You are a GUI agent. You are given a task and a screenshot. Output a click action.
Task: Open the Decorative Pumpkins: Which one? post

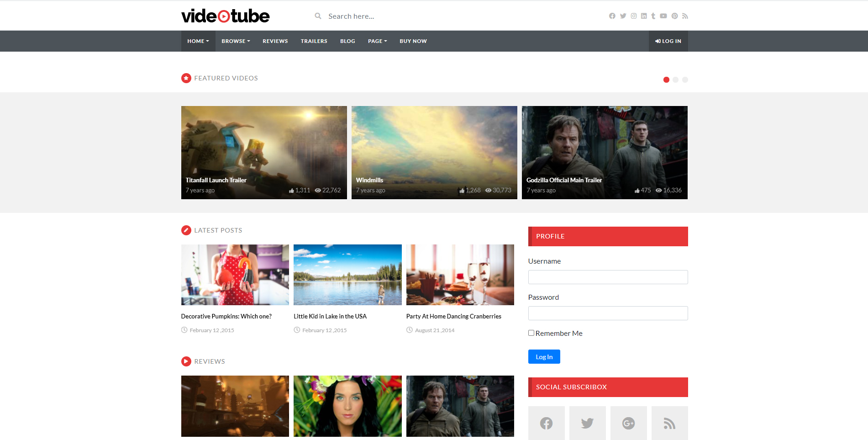226,316
